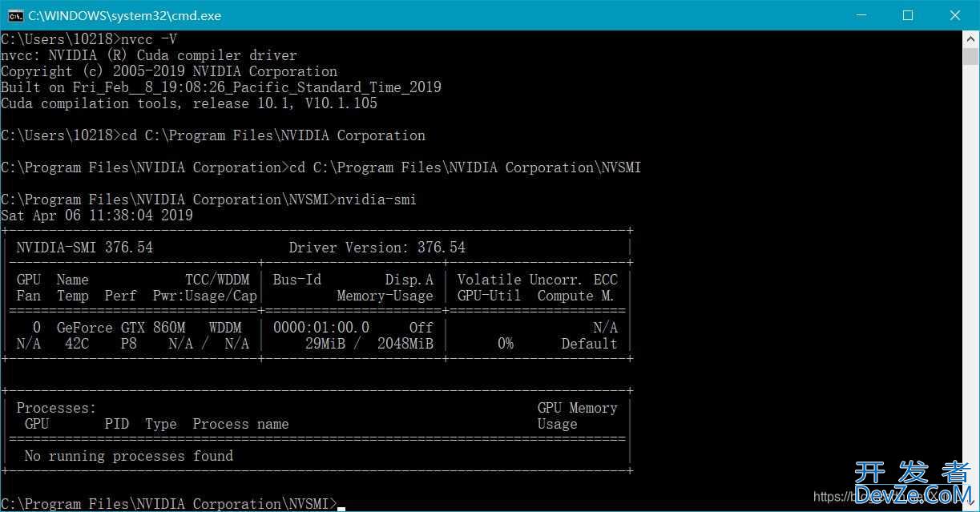
Task: Click the timestamp 'Sat Apr 06 11:38:04 2019'
Action: coord(97,216)
